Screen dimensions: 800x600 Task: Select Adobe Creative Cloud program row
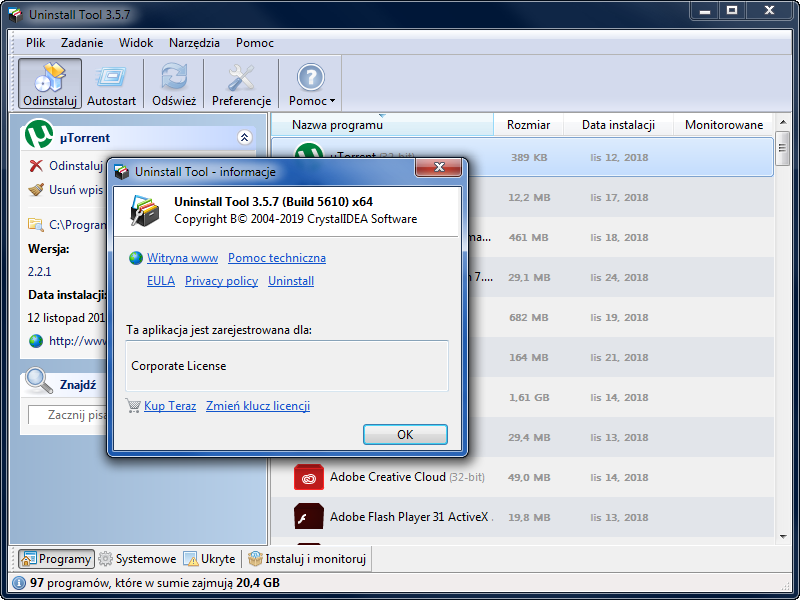pos(522,478)
